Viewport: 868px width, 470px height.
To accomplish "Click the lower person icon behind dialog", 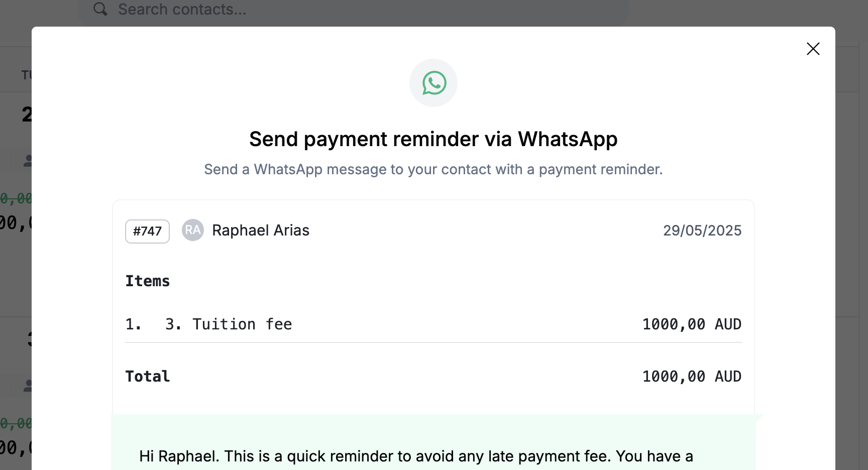I will pos(28,386).
